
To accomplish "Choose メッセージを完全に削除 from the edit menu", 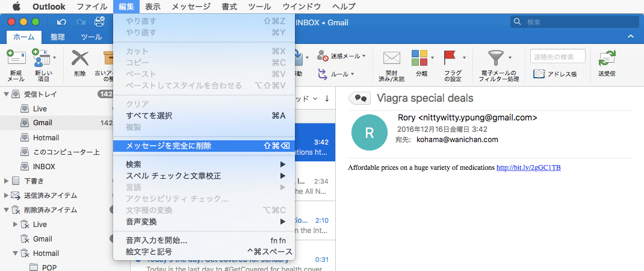I will [204, 146].
